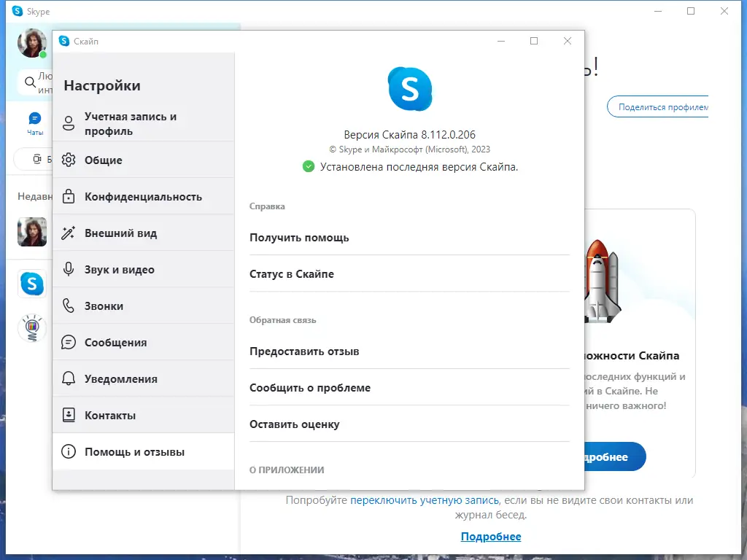Open the recent chat with the person avatar
747x560 pixels.
point(32,232)
